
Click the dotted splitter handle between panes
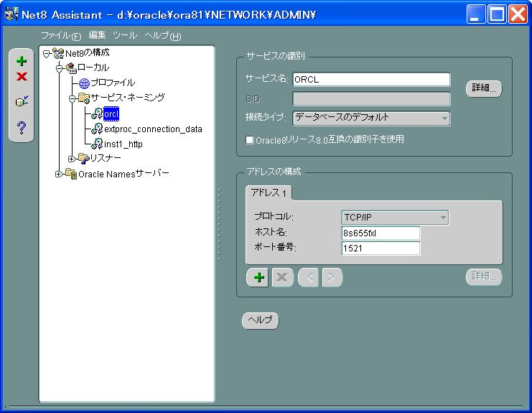tap(219, 224)
